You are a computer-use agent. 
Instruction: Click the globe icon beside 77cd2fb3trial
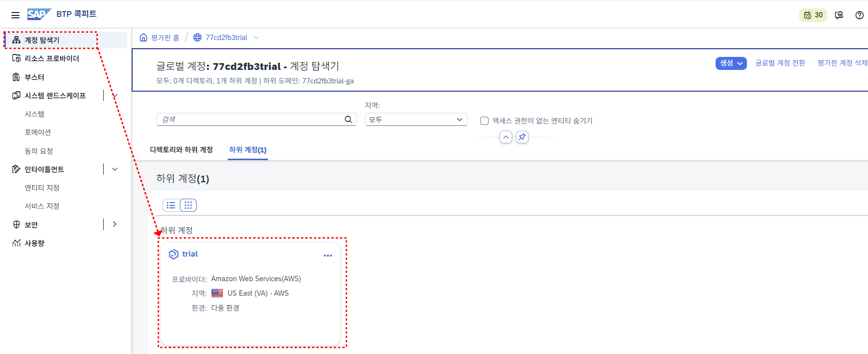pos(197,37)
